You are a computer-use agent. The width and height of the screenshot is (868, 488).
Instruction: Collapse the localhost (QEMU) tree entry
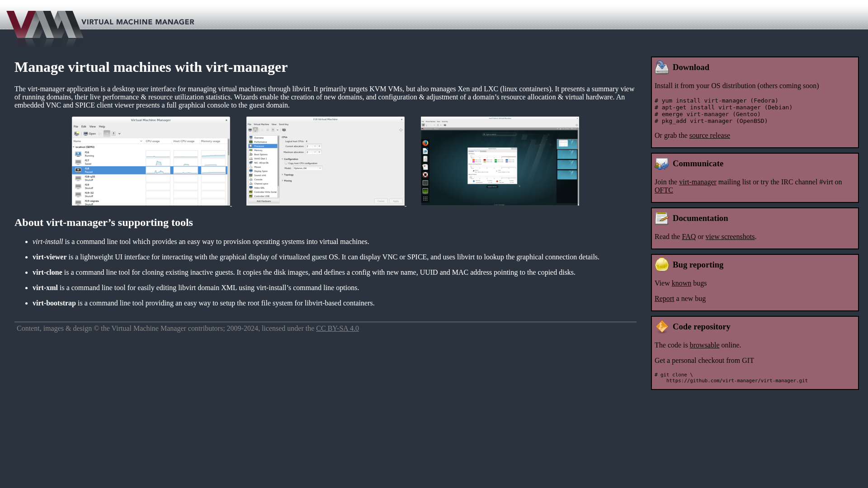click(74, 147)
